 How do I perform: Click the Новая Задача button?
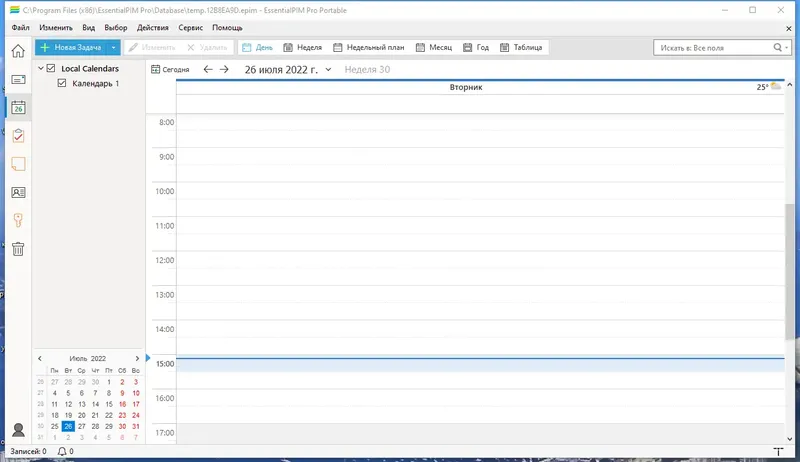[71, 47]
